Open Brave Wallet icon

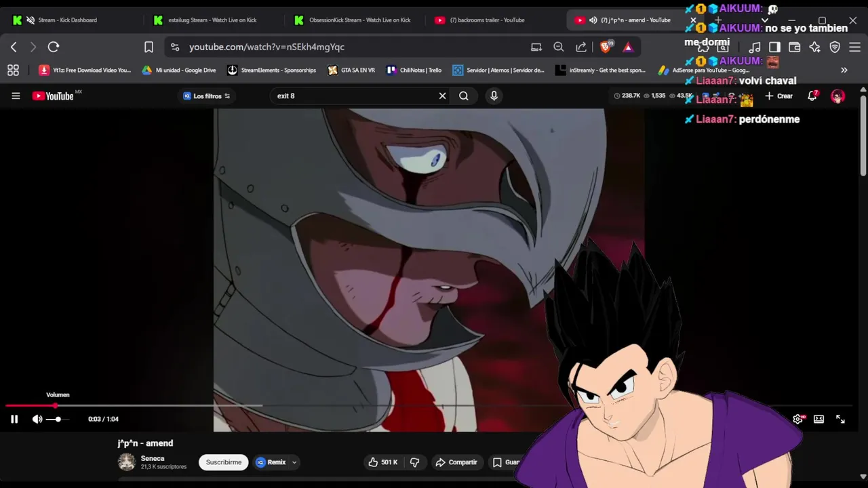[795, 47]
